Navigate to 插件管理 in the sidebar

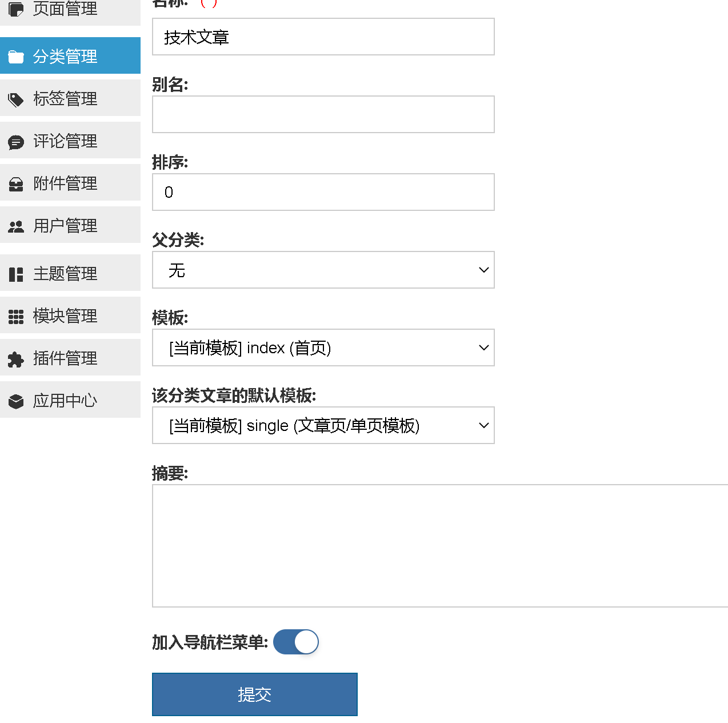[70, 357]
